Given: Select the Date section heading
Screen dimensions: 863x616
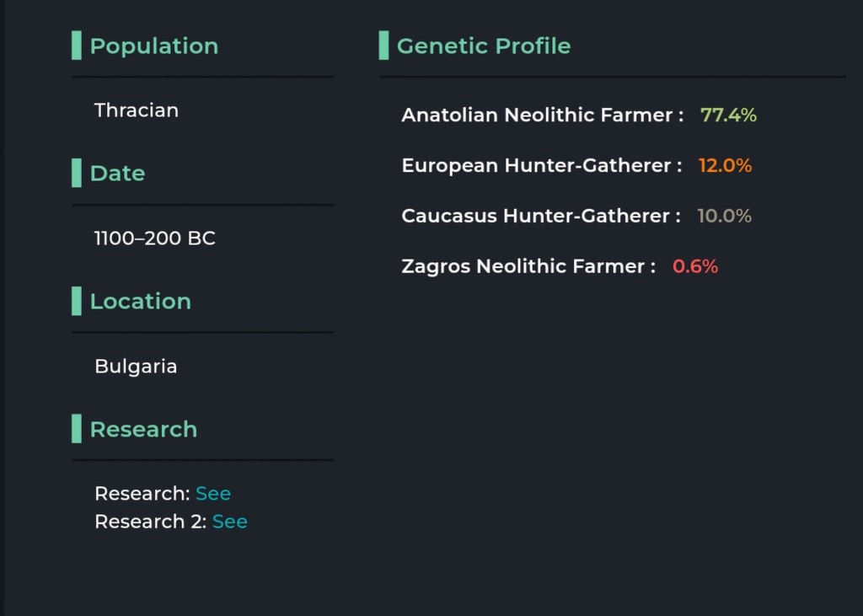Looking at the screenshot, I should pos(117,173).
